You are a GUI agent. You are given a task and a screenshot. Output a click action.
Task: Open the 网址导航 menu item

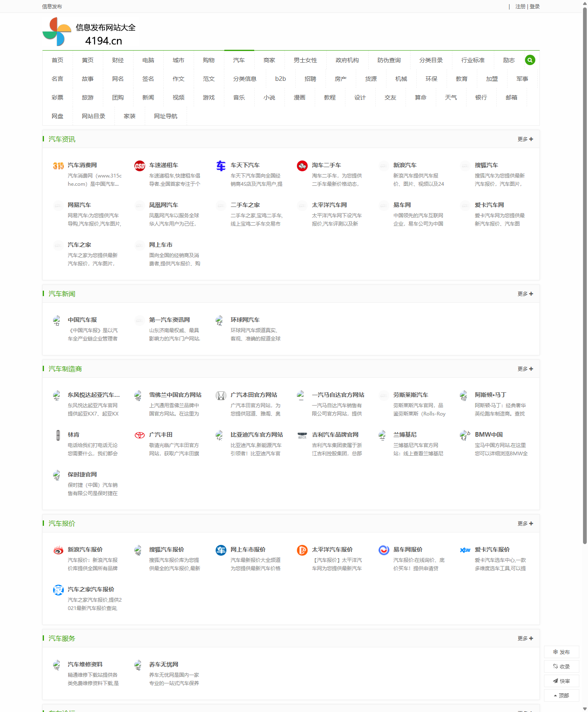165,116
